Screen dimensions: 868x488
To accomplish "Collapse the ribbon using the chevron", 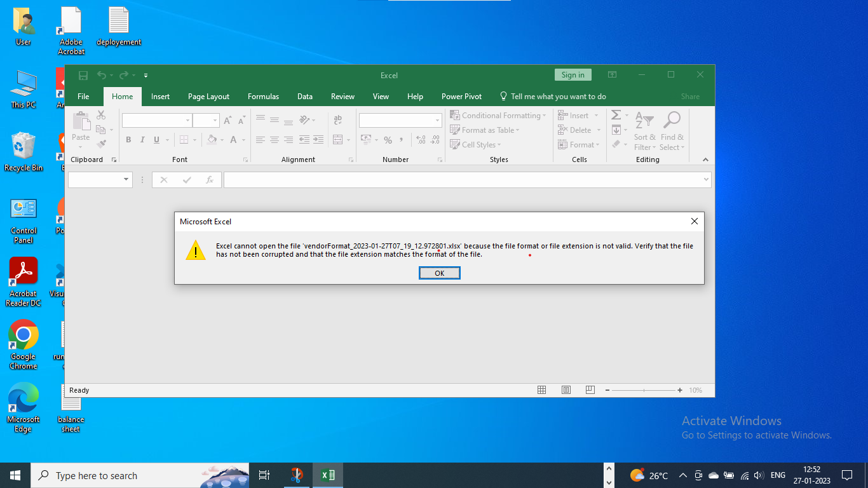I will click(x=705, y=159).
